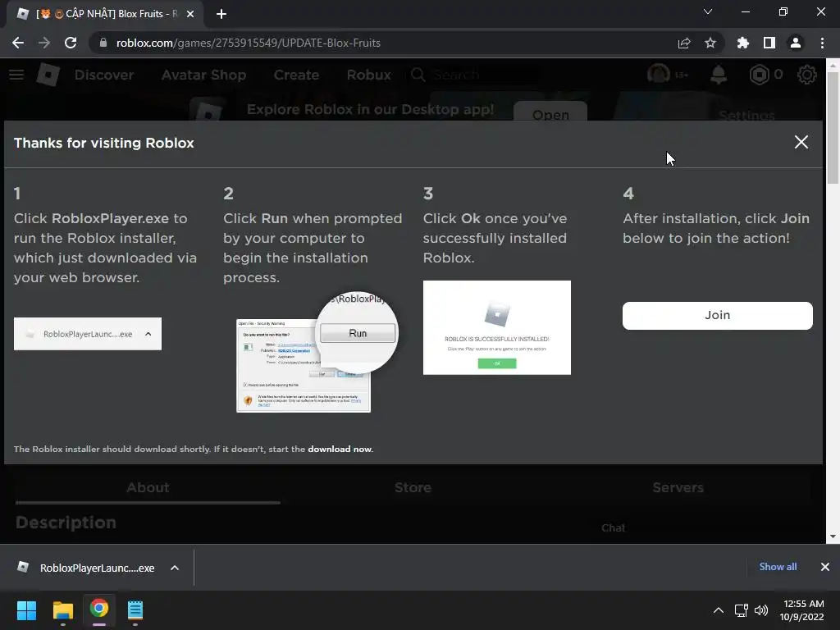Open the Roblox avatar profile
Image resolution: width=840 pixels, height=630 pixels.
[x=659, y=75]
